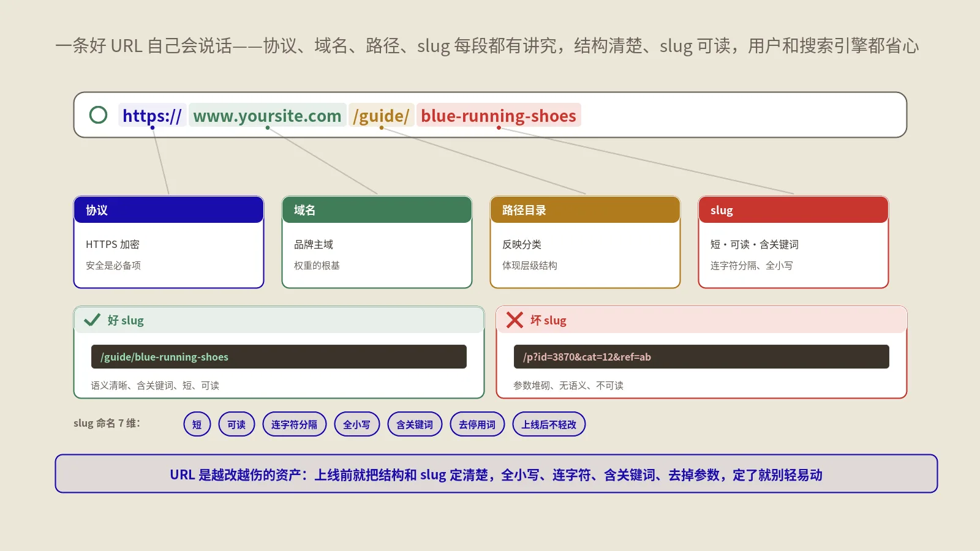Click the 坏 slug panel title
The width and height of the screenshot is (980, 551).
coord(548,320)
